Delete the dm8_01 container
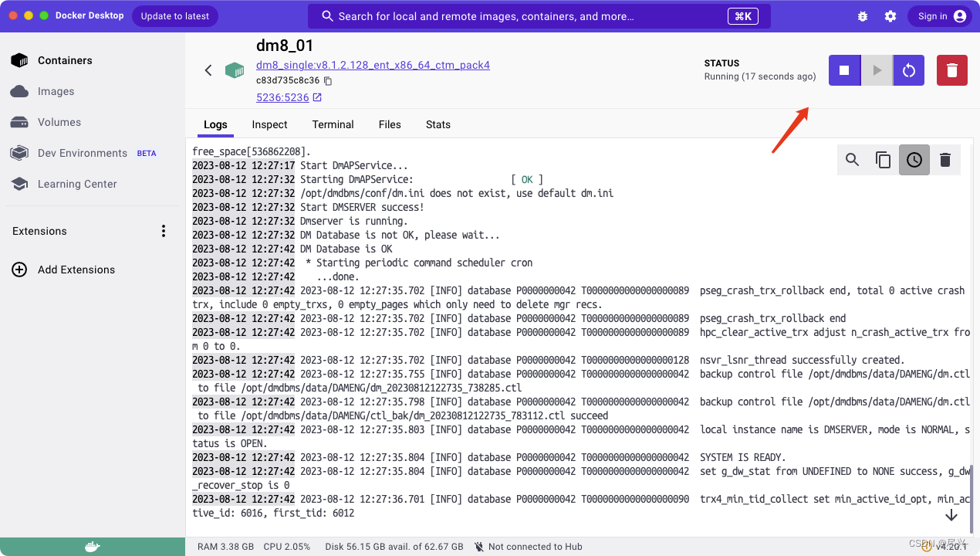Viewport: 980px width, 556px height. (x=951, y=70)
